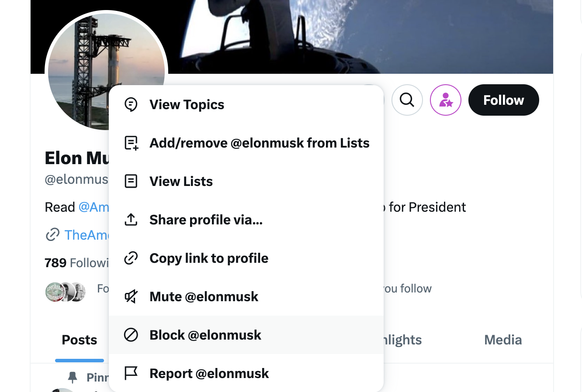Click the chain link icon beside Copy link
Viewport: 582px width, 392px height.
pos(131,258)
